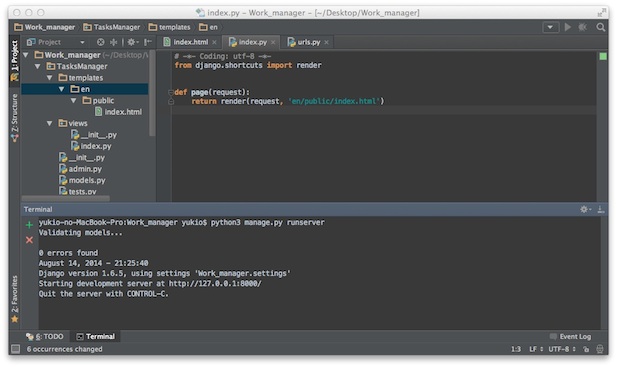Toggle the 2: Favorites side tool window
617x367 pixels.
click(15, 299)
